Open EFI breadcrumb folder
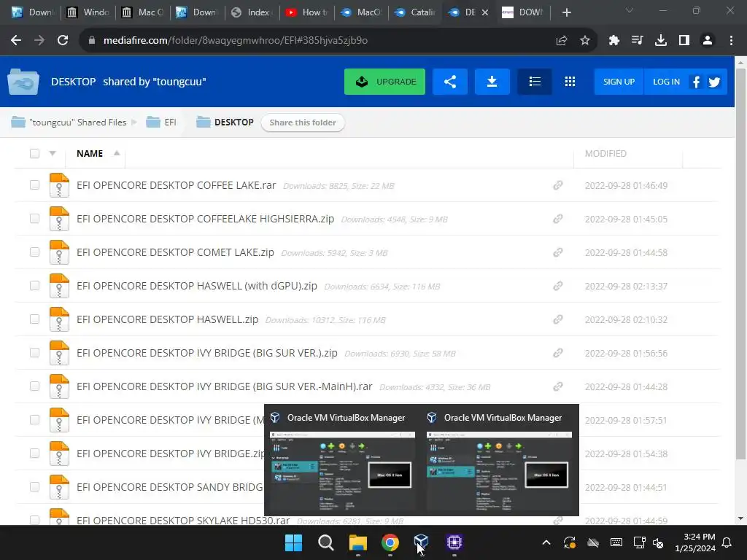This screenshot has height=560, width=747. pyautogui.click(x=161, y=122)
